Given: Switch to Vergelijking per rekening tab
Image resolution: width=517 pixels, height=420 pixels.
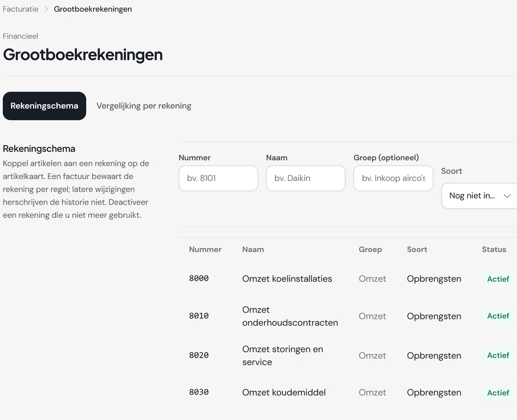Looking at the screenshot, I should pos(144,106).
